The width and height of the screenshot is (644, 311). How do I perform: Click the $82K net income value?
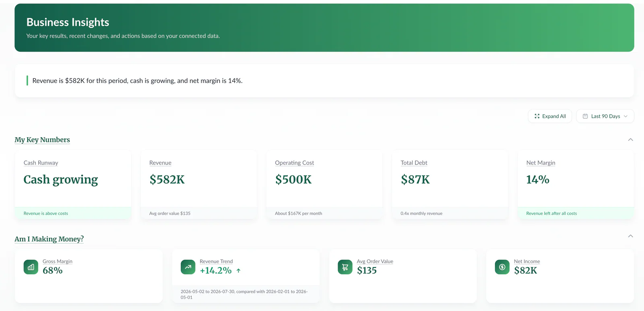(x=525, y=270)
